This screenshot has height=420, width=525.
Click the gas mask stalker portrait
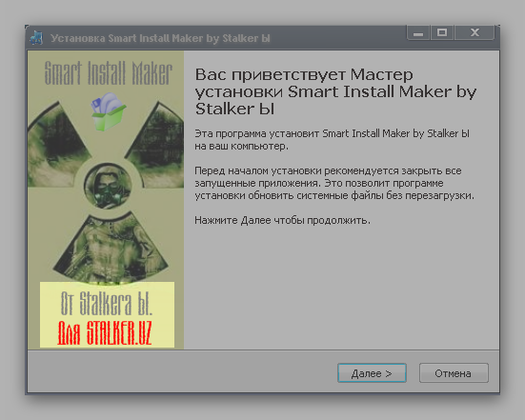click(x=108, y=186)
